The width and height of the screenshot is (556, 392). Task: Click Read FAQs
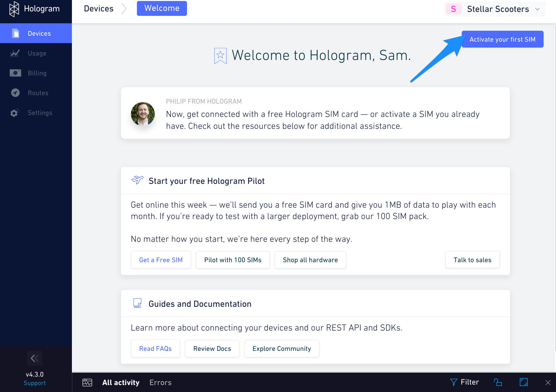pos(155,348)
